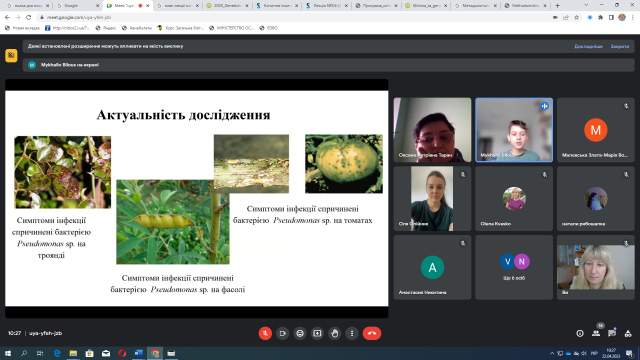The height and width of the screenshot is (360, 640).
Task: Expand the hidden system tray icons chevron
Action: (552, 353)
